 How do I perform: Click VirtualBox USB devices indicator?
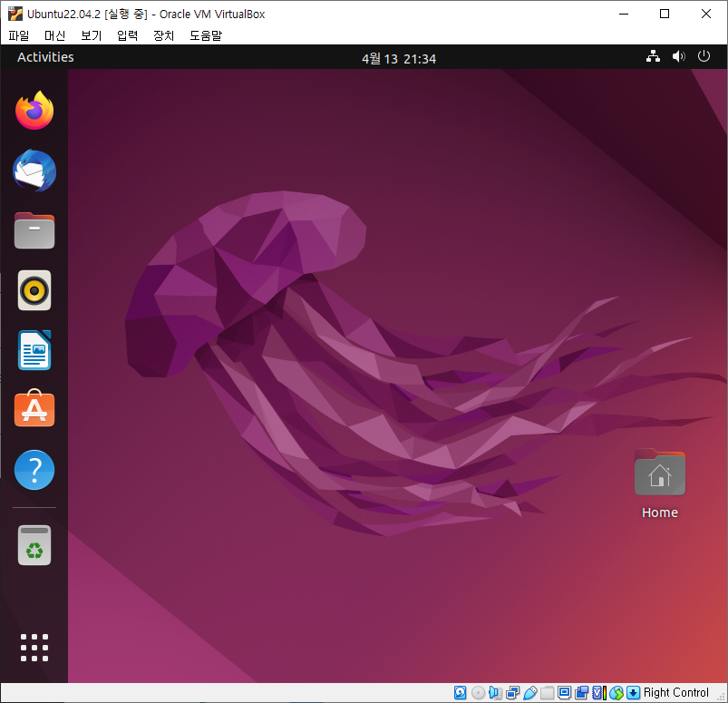tap(530, 693)
